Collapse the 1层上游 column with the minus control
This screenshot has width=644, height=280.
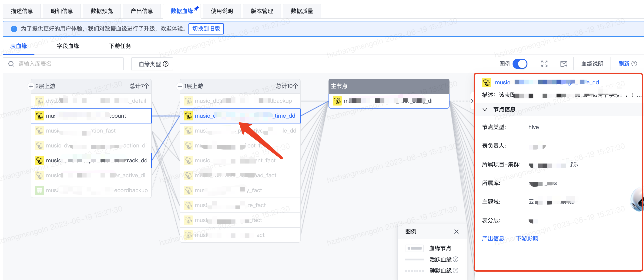[180, 86]
